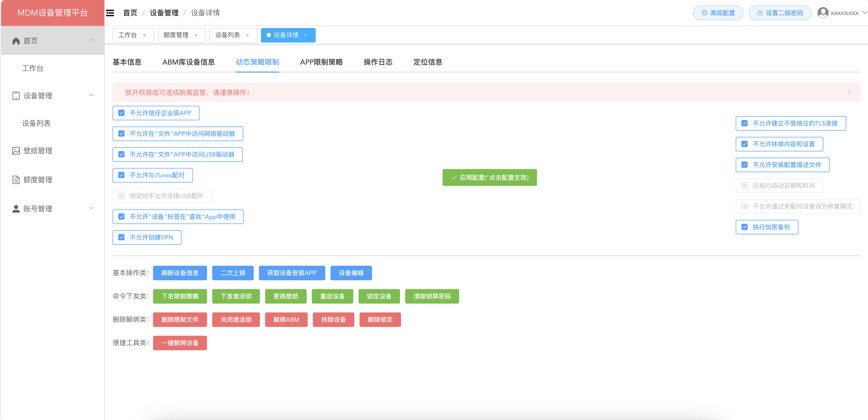The height and width of the screenshot is (420, 868).
Task: Click the wallpaper management picture icon
Action: (16, 151)
